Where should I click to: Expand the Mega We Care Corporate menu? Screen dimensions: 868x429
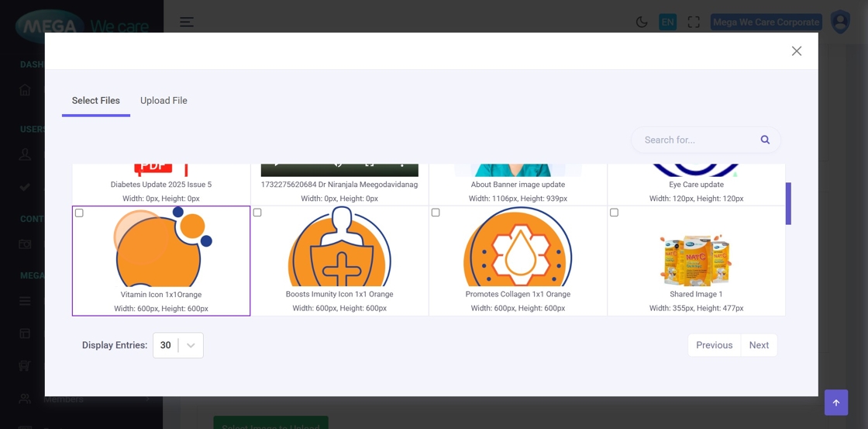coord(766,22)
